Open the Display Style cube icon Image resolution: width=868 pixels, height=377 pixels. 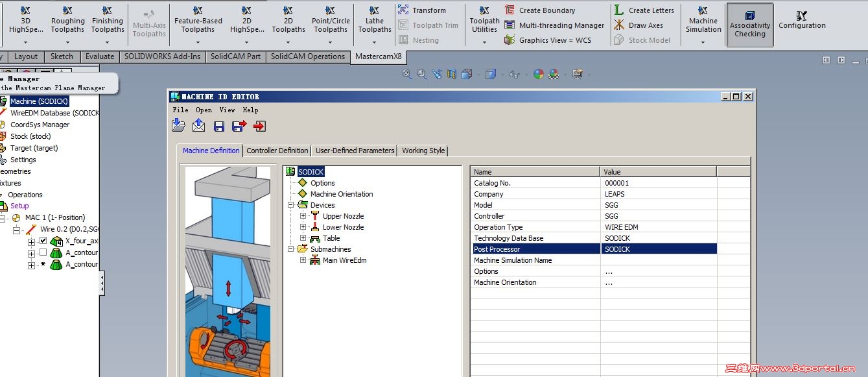point(491,74)
